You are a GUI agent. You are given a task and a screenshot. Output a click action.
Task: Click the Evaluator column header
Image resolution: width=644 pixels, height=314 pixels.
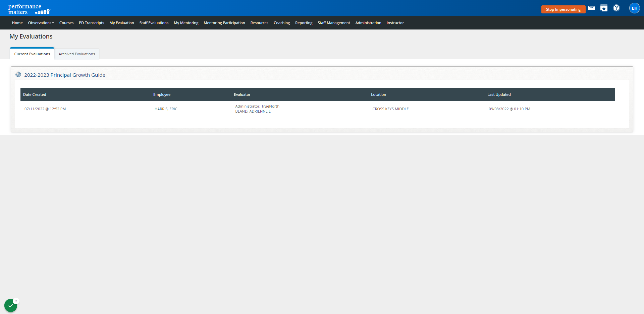coord(242,95)
